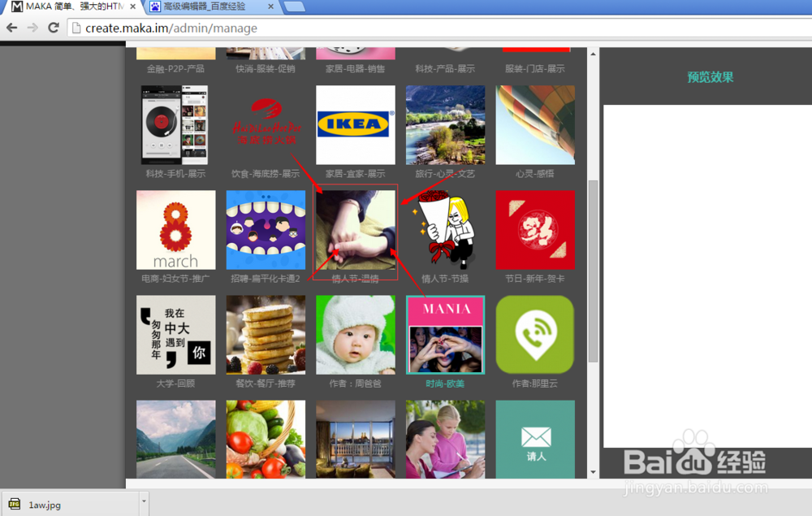Viewport: 812px width, 516px height.
Task: Click the 服装-门店-展示 template label
Action: tap(535, 68)
